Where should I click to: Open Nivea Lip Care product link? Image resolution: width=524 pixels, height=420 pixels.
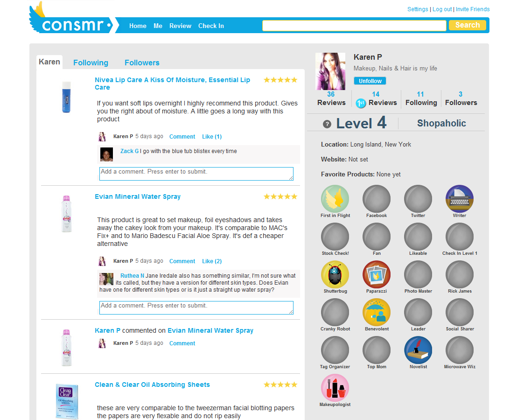tap(172, 84)
